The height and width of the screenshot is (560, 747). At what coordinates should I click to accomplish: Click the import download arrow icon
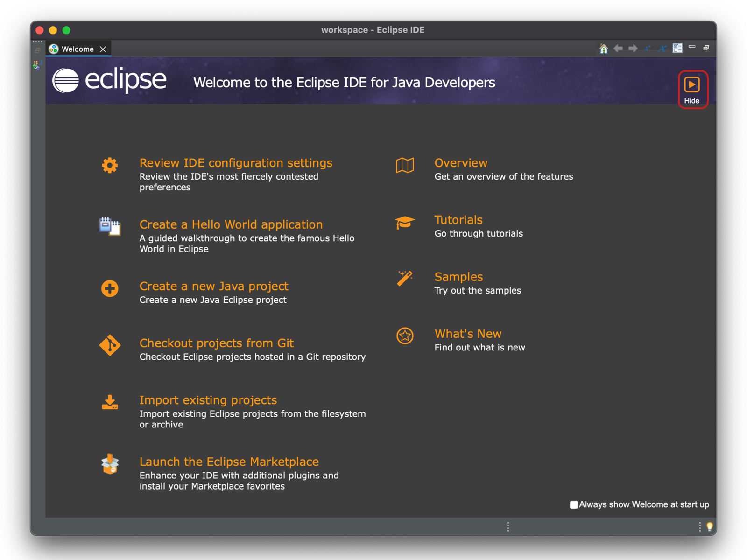coord(110,402)
